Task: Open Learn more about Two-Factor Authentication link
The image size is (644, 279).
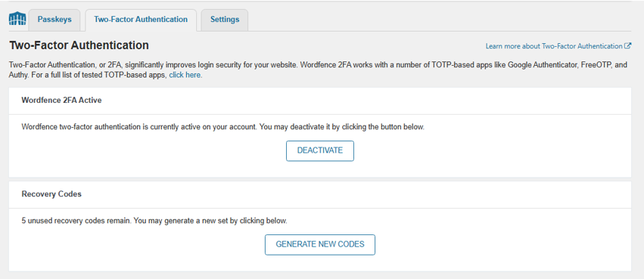Action: click(554, 46)
